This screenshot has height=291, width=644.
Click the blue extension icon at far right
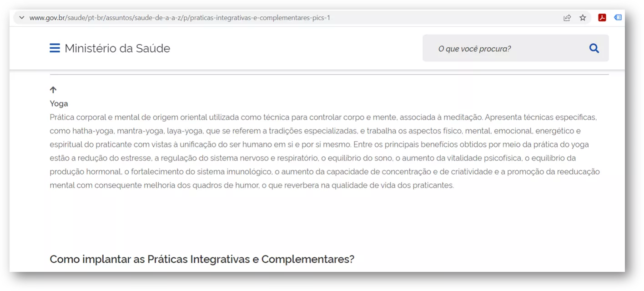point(618,18)
